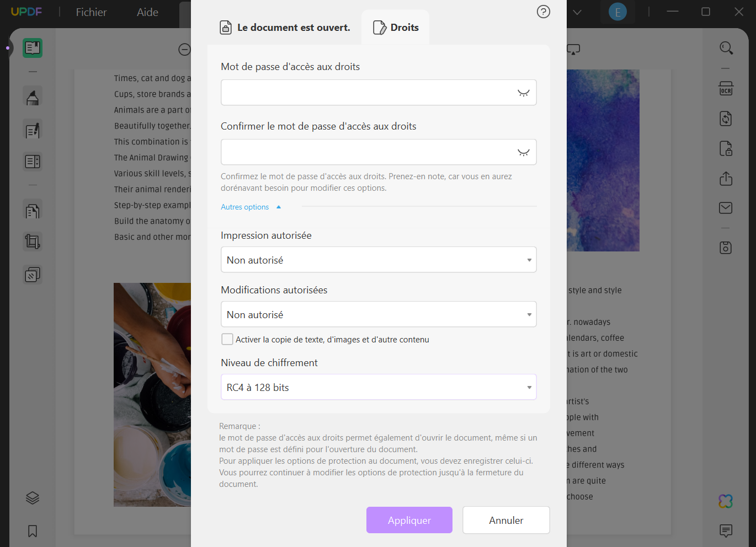
Task: Open the comment panel icon
Action: (x=726, y=530)
